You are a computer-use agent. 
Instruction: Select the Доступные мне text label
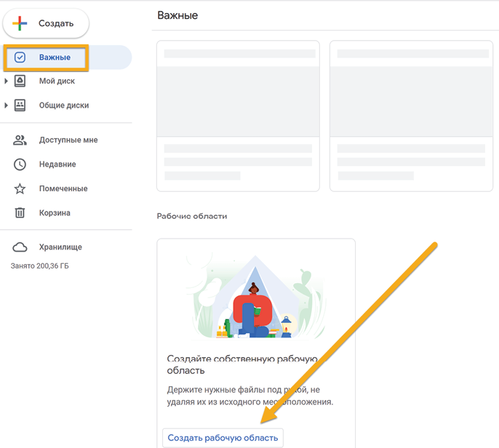point(68,140)
